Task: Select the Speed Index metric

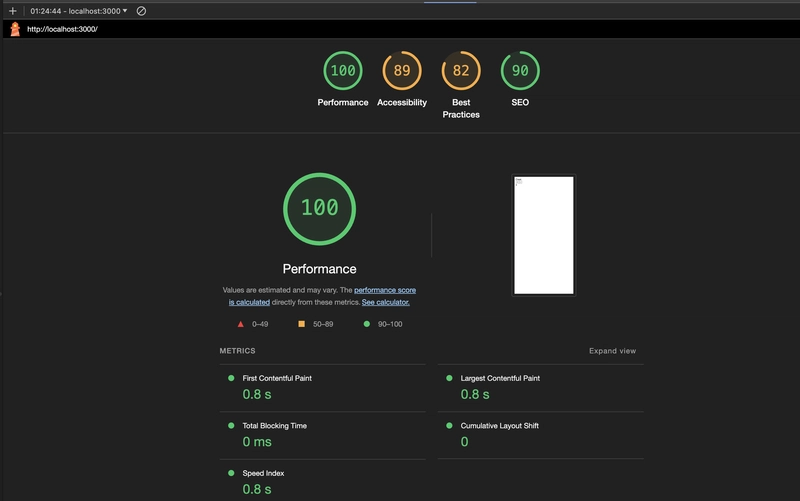Action: [x=322, y=482]
